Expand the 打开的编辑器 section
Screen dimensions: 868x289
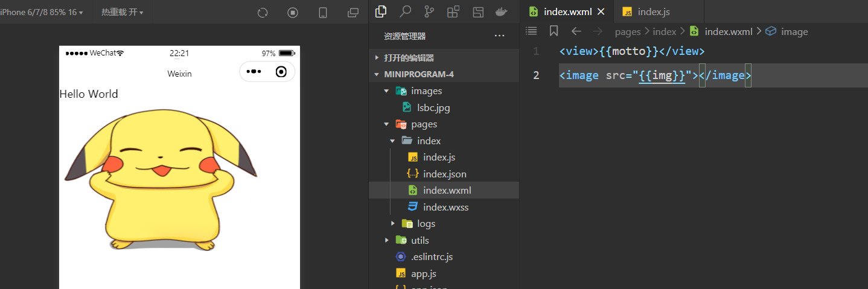[x=444, y=58]
